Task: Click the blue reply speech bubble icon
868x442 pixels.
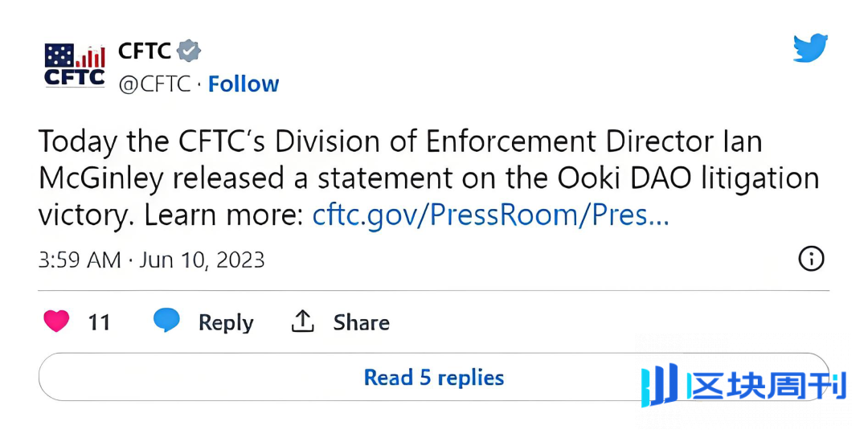Action: [x=166, y=321]
